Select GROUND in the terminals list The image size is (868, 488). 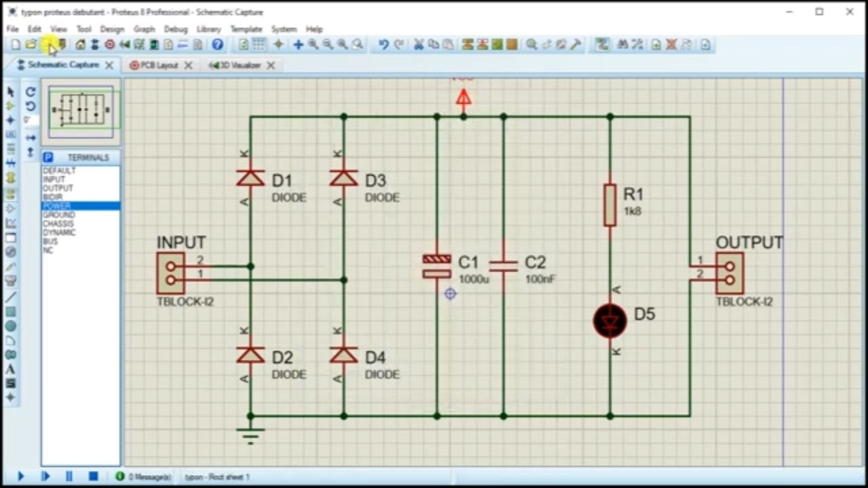(x=81, y=215)
